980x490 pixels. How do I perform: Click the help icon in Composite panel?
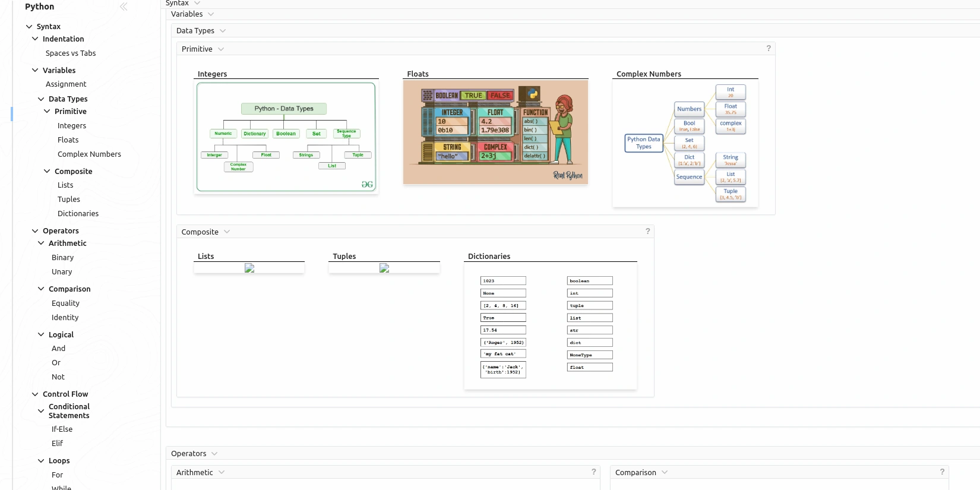(x=647, y=231)
